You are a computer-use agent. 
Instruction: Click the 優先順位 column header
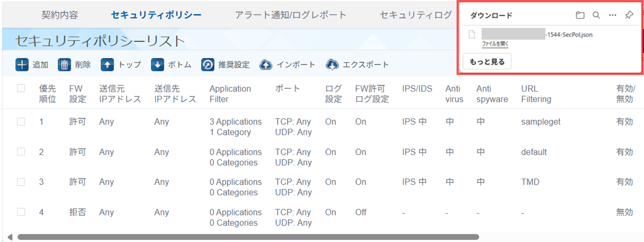pos(48,94)
